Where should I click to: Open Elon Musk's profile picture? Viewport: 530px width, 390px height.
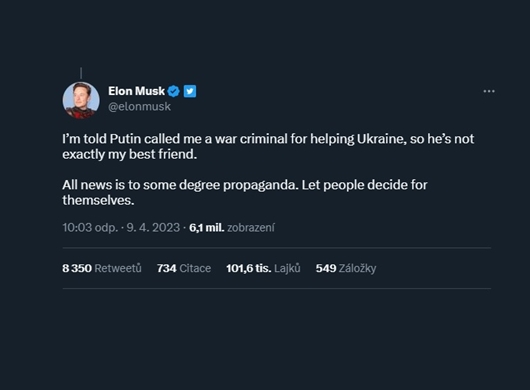(81, 100)
